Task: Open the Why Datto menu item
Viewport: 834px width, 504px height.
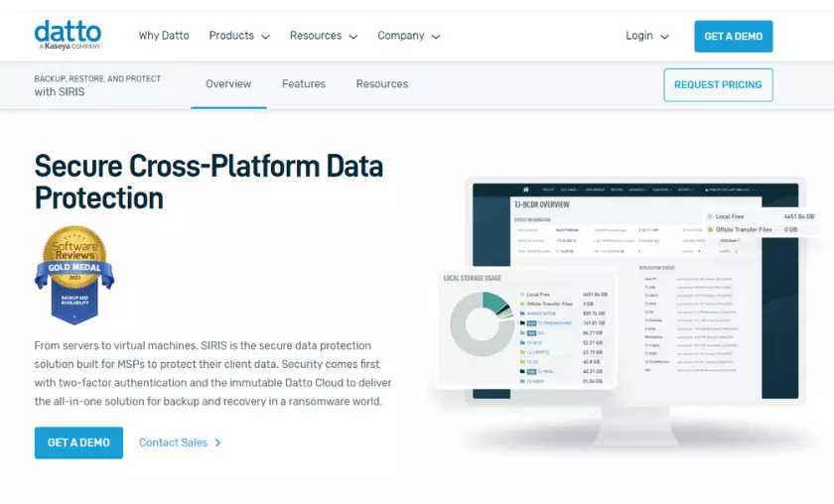Action: [x=164, y=36]
